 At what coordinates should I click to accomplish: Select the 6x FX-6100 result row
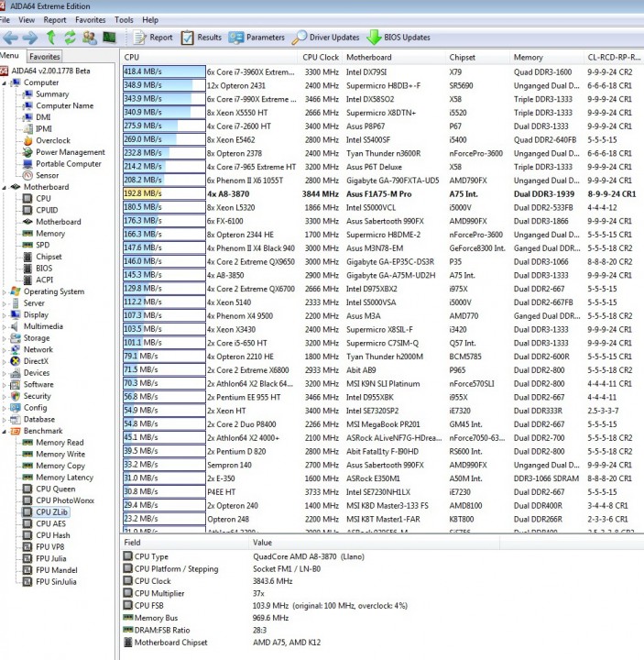pyautogui.click(x=382, y=221)
